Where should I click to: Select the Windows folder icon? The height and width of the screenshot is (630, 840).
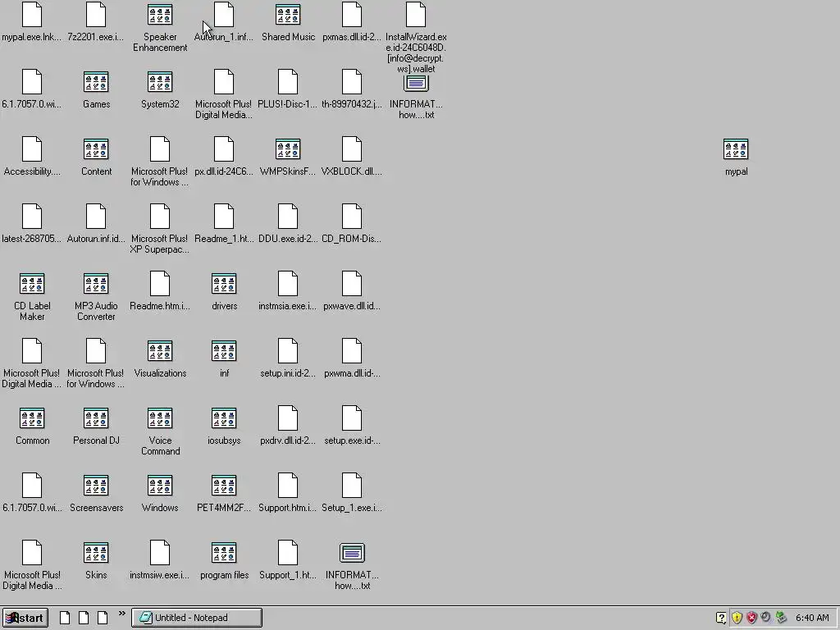(160, 486)
